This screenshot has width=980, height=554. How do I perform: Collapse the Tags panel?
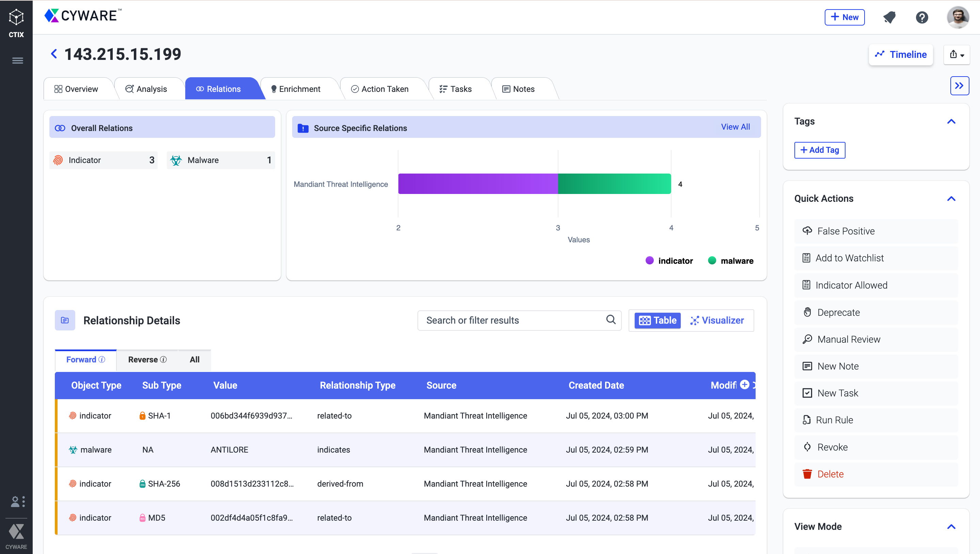[x=951, y=122]
